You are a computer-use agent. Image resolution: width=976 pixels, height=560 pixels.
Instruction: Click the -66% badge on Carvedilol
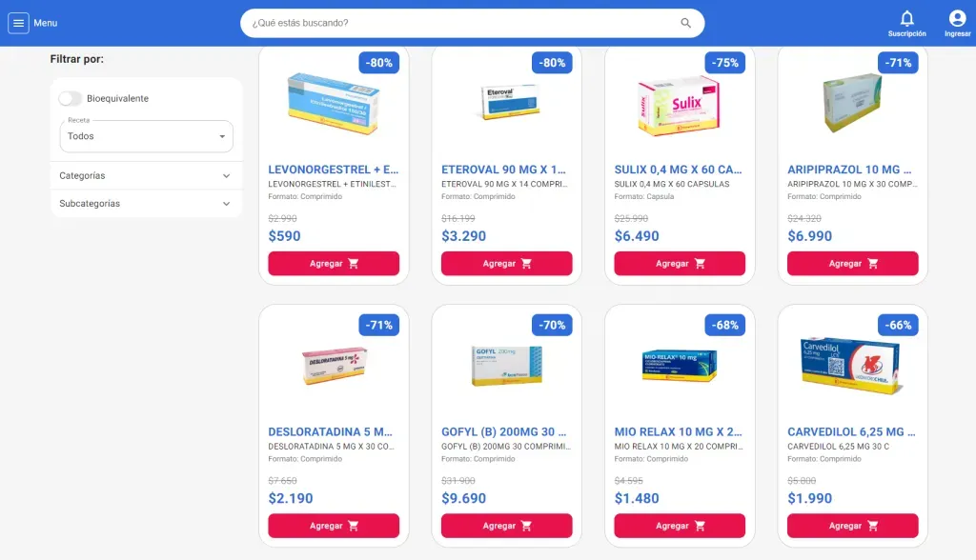pos(898,325)
